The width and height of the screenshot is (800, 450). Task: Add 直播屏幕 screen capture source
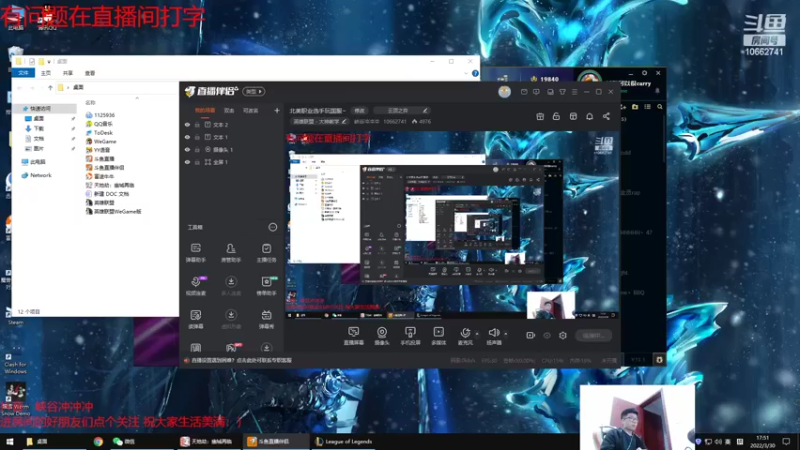click(354, 336)
